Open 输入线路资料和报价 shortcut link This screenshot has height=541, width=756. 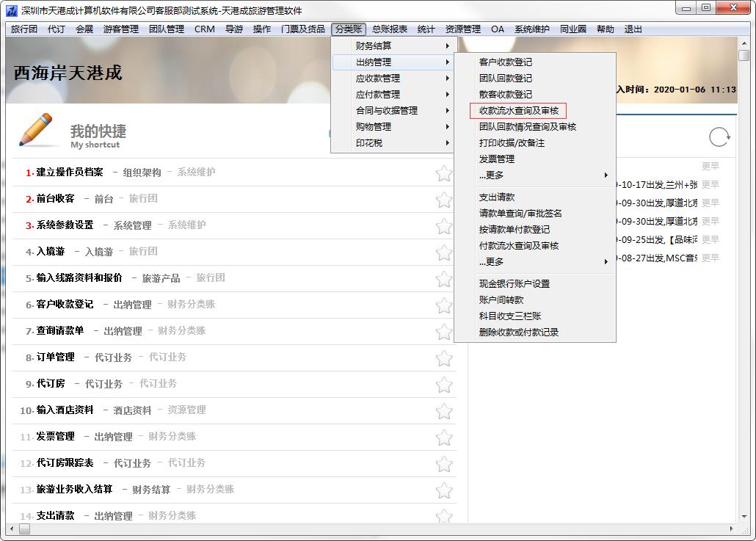pyautogui.click(x=79, y=278)
